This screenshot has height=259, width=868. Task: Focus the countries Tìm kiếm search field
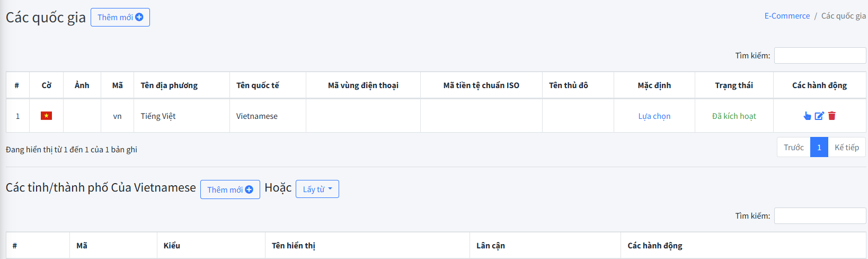[x=820, y=55]
